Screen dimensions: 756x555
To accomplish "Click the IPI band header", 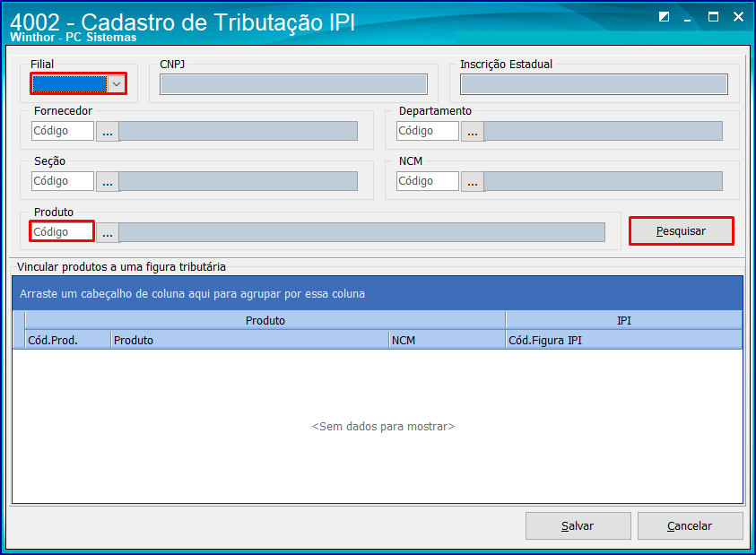I will pyautogui.click(x=624, y=320).
